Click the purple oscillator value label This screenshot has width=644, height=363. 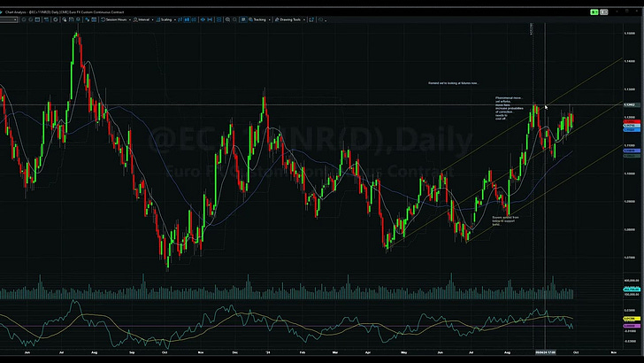point(632,326)
